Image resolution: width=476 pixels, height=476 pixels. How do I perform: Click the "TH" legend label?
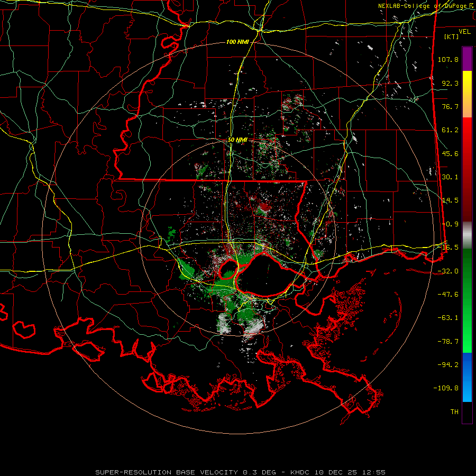coord(454,412)
